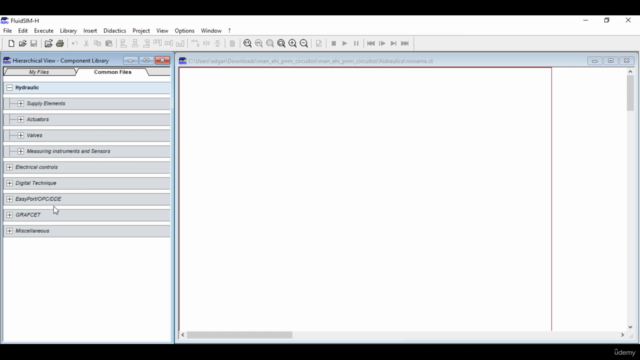Open the View menu

coord(162,31)
